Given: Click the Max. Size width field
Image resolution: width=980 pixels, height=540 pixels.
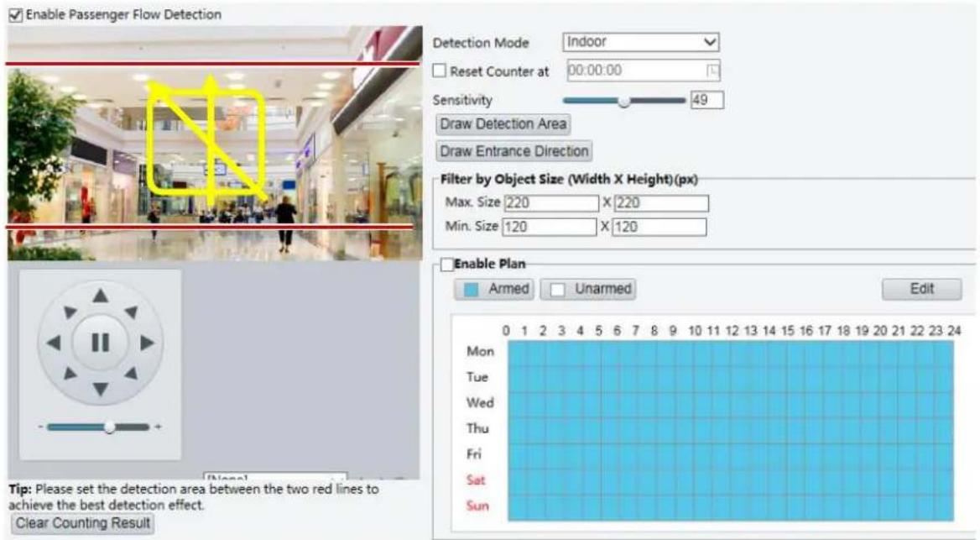Looking at the screenshot, I should click(x=551, y=202).
